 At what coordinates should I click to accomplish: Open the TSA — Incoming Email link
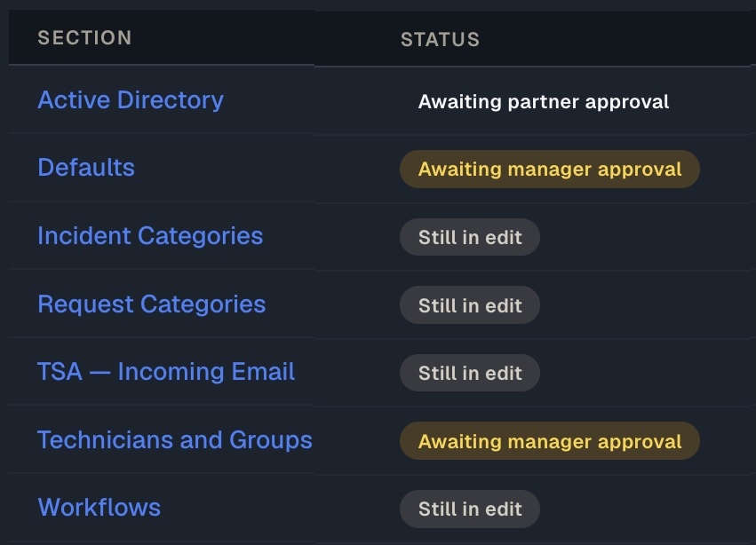tap(166, 372)
